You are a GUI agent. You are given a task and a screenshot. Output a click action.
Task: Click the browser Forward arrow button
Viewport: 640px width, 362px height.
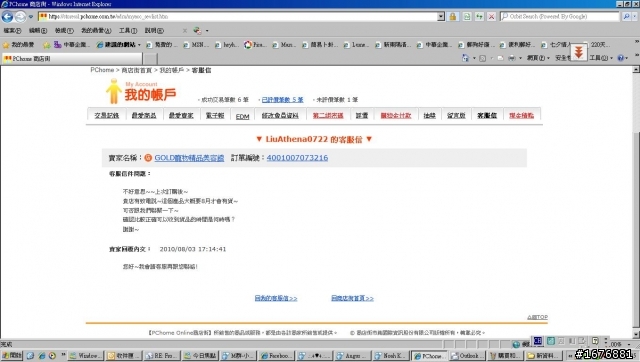[20, 17]
